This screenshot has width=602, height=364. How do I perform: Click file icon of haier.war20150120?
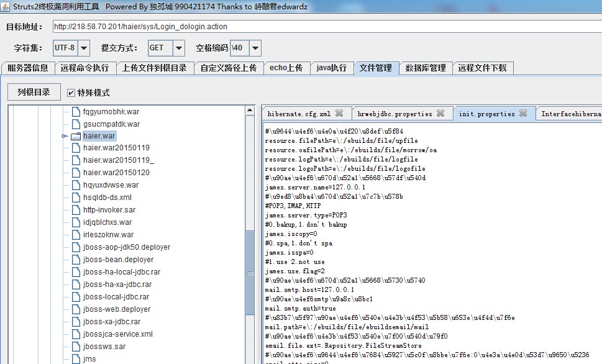76,173
